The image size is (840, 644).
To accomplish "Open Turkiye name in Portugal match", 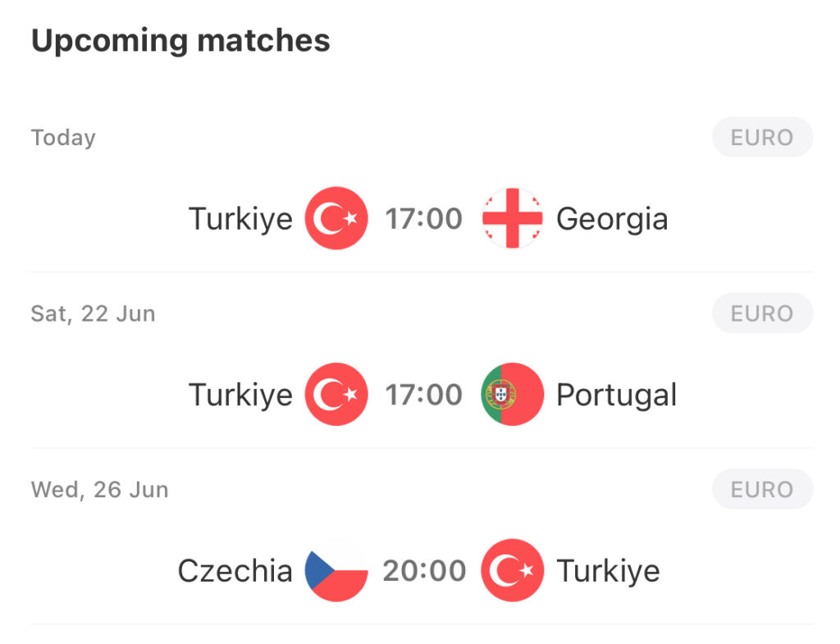I will click(x=240, y=396).
